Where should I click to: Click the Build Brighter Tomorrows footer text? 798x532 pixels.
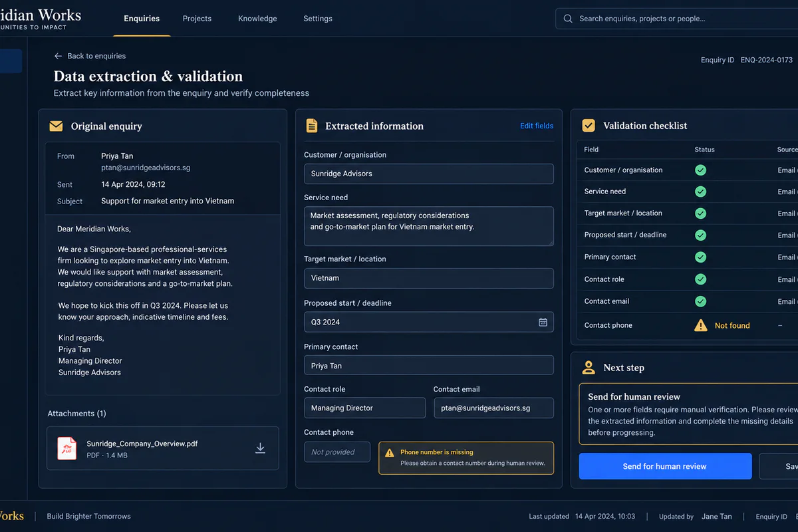(x=88, y=516)
